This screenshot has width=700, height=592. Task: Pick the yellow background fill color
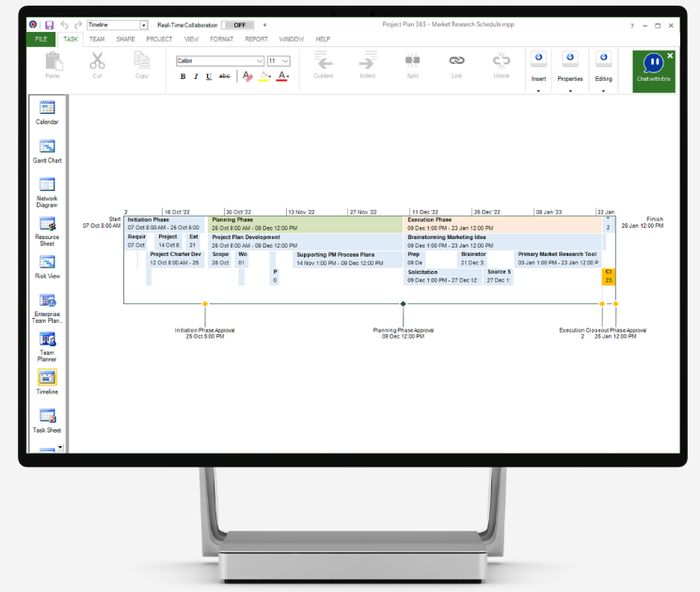264,76
